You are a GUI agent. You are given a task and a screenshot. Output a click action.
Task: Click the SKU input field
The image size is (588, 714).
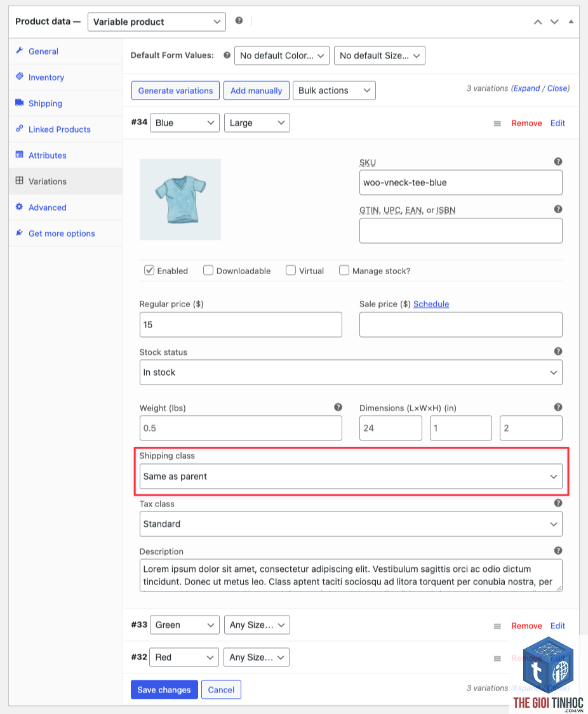[x=460, y=183]
